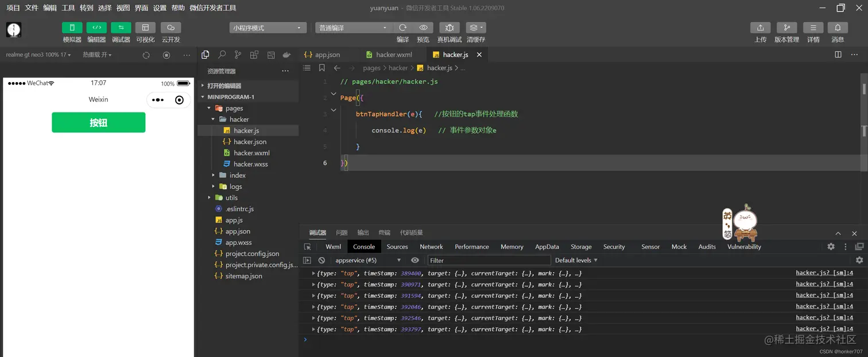
Task: Click the user avatar at top left
Action: pyautogui.click(x=14, y=30)
